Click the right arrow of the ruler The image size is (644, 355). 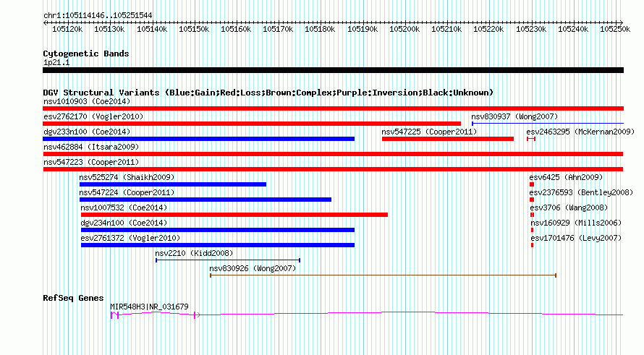622,22
